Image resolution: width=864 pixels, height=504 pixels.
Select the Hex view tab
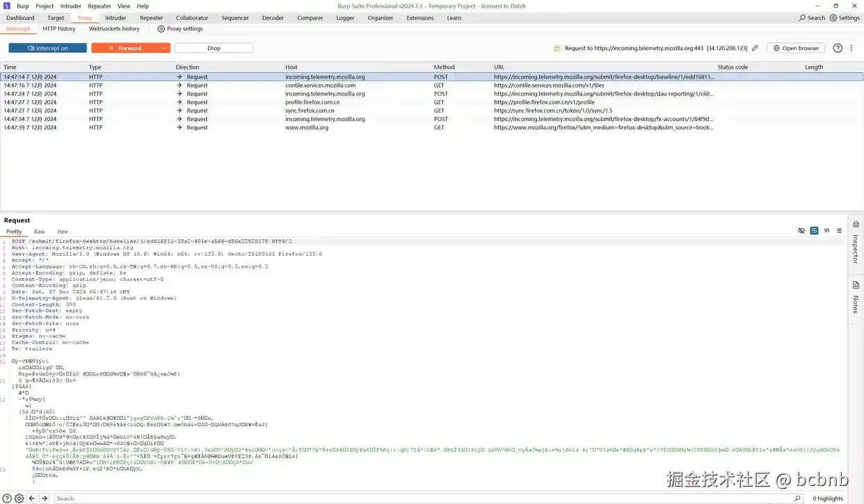pyautogui.click(x=63, y=231)
